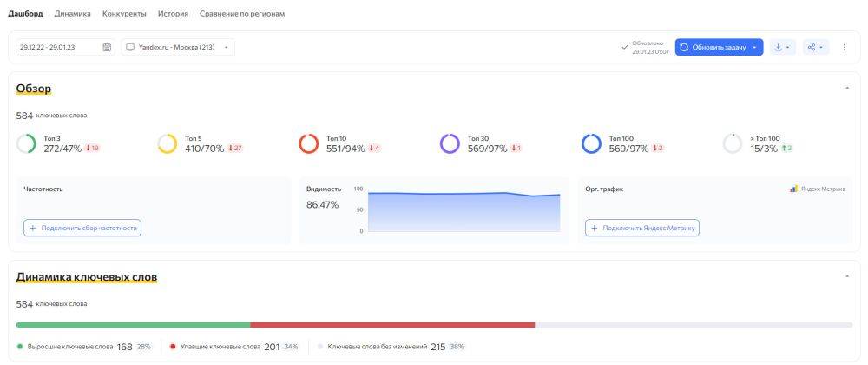Screen dimensions: 868x365
Task: Click the gray segment of keyword bar
Action: coord(694,325)
